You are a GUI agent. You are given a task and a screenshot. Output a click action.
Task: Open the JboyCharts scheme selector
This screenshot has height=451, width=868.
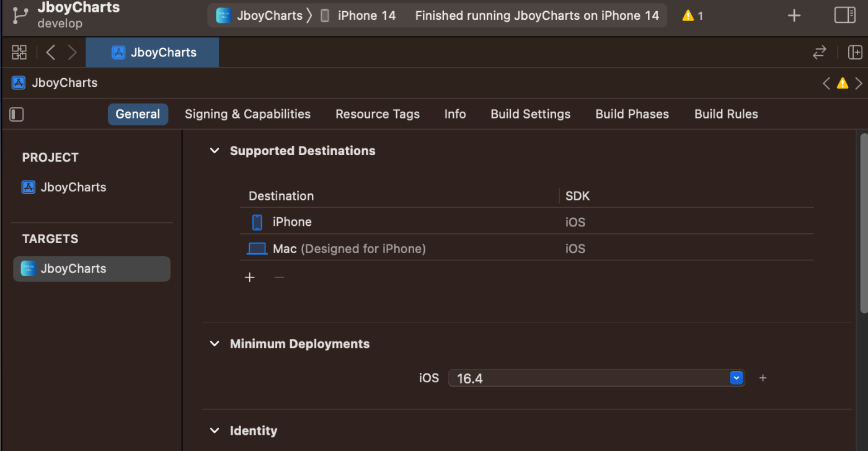259,16
